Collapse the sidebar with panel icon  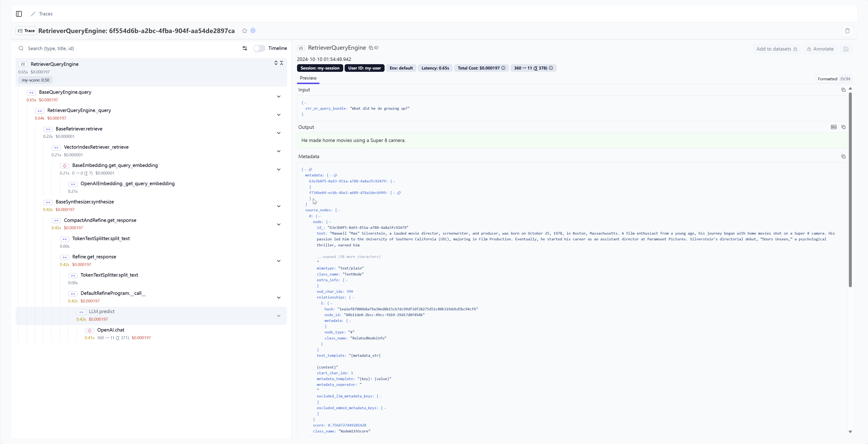tap(18, 14)
